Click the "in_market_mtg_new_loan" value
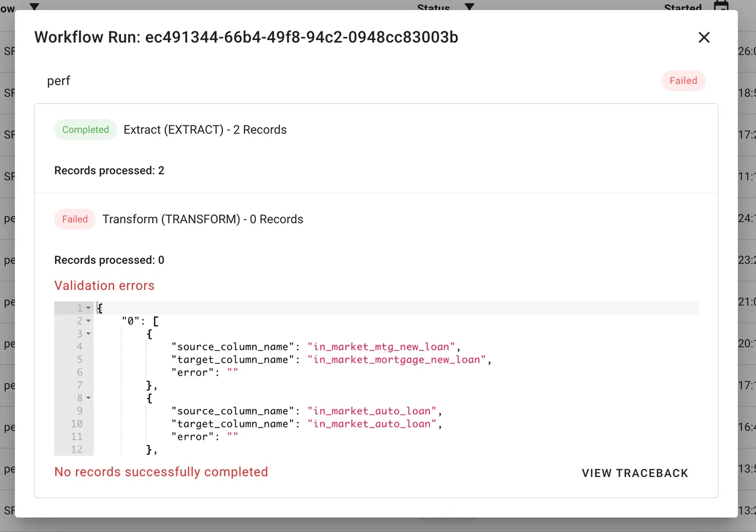Viewport: 756px width, 532px height. point(381,347)
